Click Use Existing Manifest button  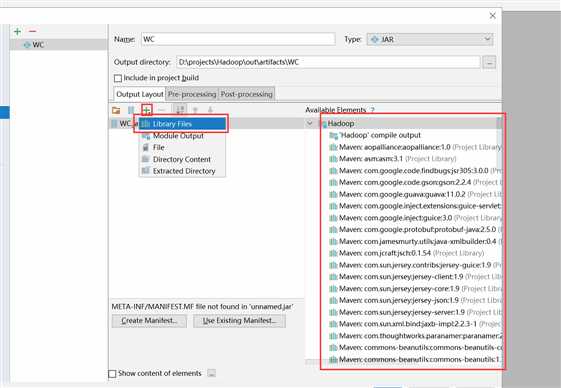tap(239, 321)
